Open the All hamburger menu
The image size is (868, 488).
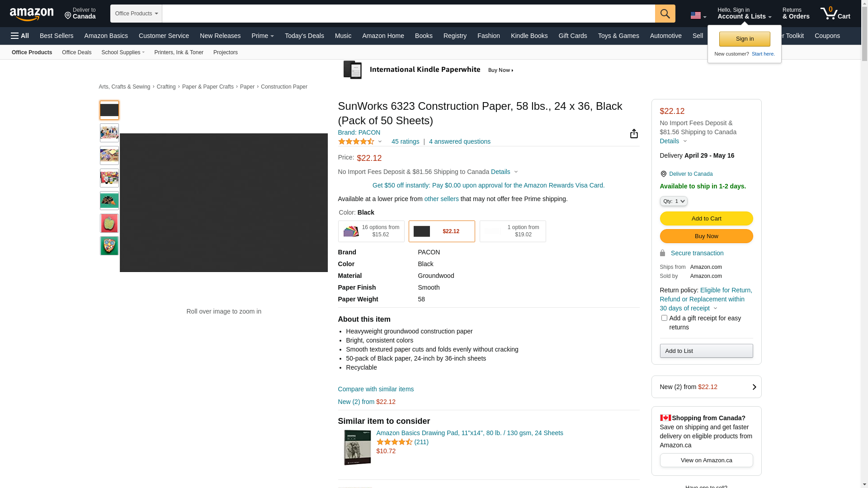point(20,36)
